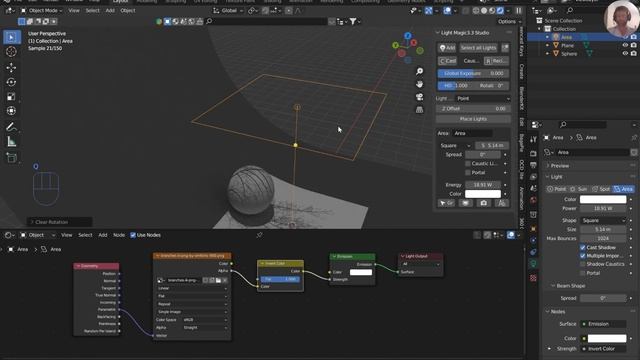Select the Scale tool
Viewport: 640px width, 360px height.
pyautogui.click(x=11, y=97)
